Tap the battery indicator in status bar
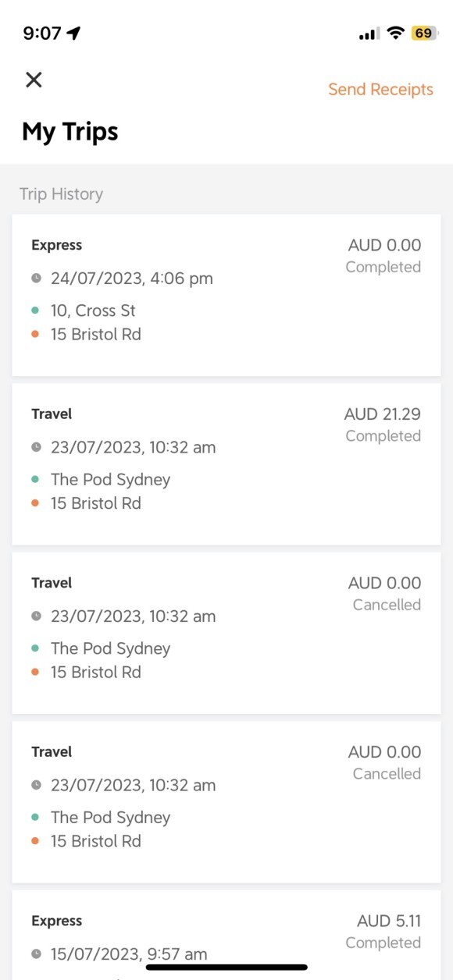The image size is (453, 980). click(423, 33)
